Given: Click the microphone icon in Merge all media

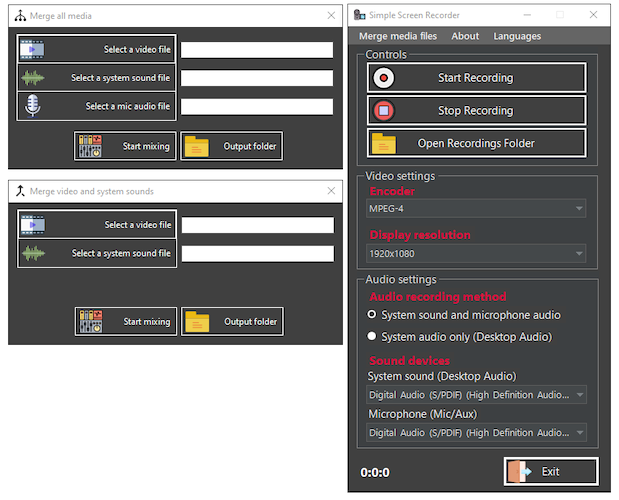Looking at the screenshot, I should pos(32,105).
